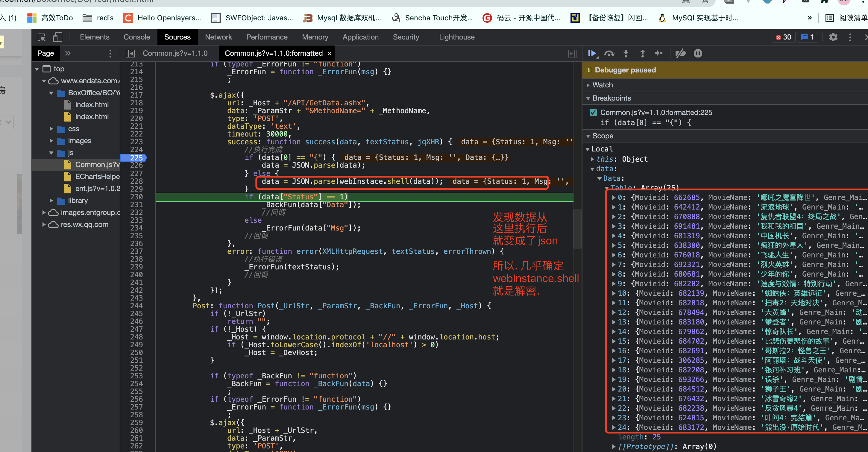Open the Sencha Touch bookmark
The image size is (868, 452).
click(x=432, y=18)
